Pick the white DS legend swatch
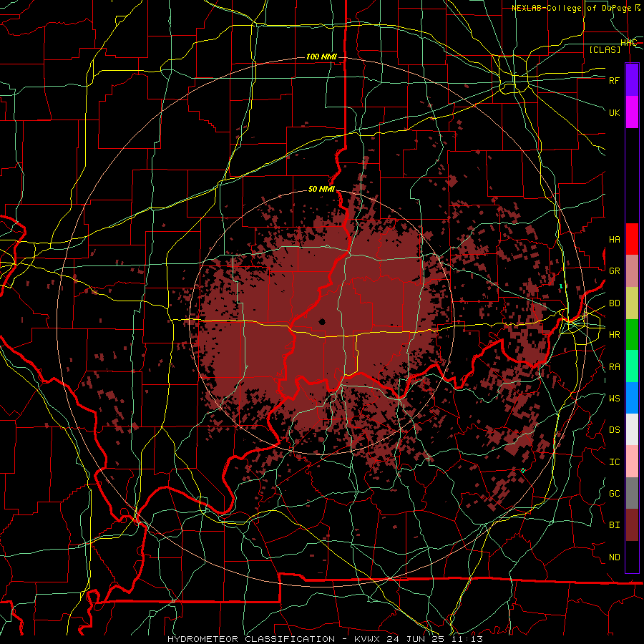644x644 pixels. click(x=632, y=429)
